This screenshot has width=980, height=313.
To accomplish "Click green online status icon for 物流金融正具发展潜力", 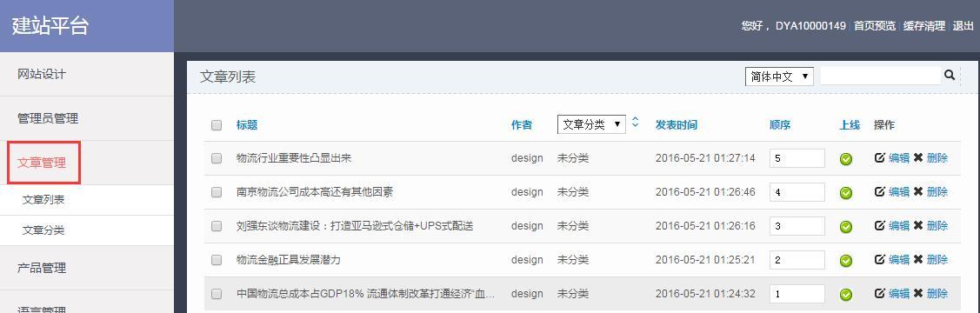I will [845, 260].
